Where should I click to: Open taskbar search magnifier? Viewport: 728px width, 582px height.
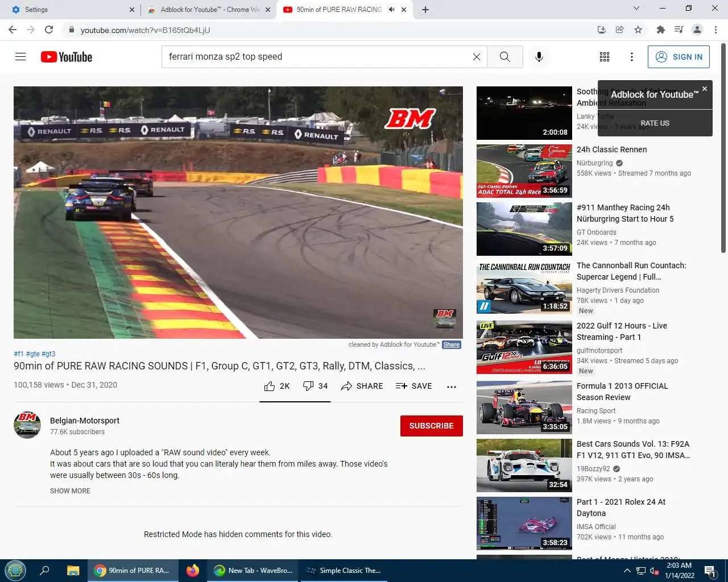(x=44, y=570)
